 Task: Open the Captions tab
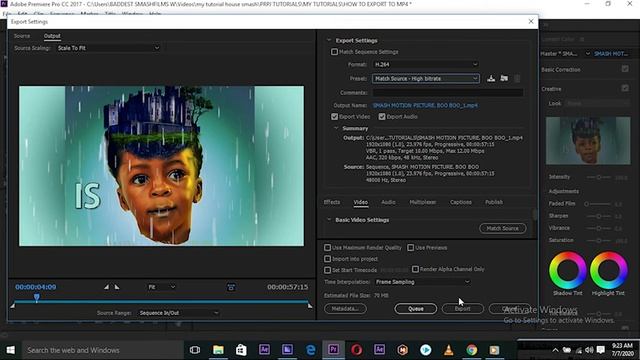(461, 202)
